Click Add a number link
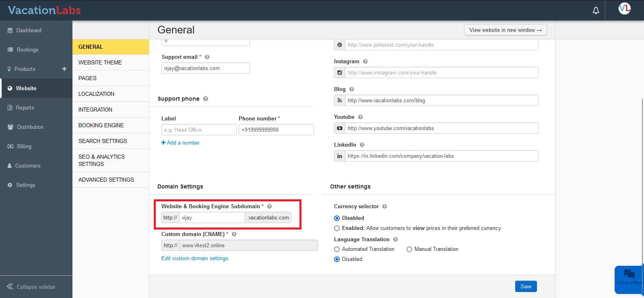The width and height of the screenshot is (644, 298). click(181, 143)
